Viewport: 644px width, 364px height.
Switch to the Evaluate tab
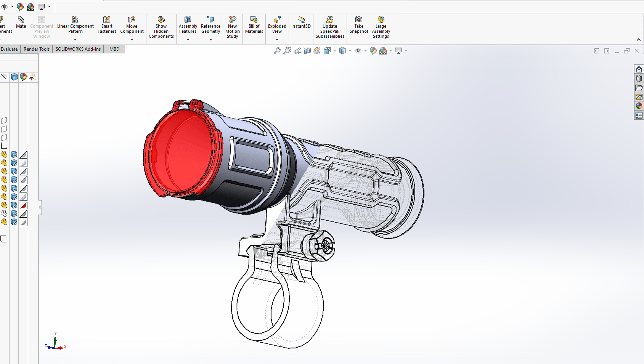[9, 49]
